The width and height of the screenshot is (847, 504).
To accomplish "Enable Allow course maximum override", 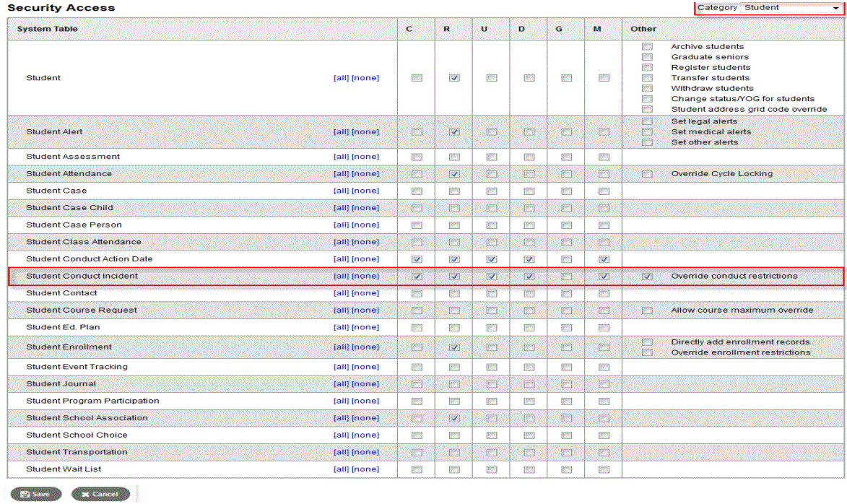I will (x=647, y=310).
